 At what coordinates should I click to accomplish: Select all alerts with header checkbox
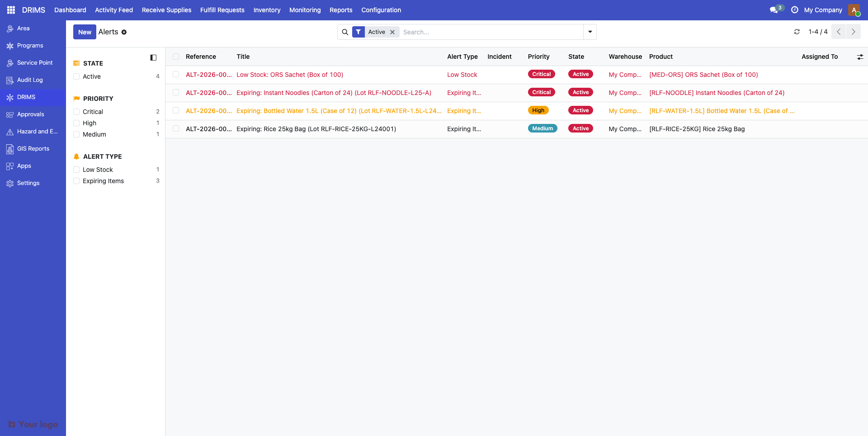(176, 57)
